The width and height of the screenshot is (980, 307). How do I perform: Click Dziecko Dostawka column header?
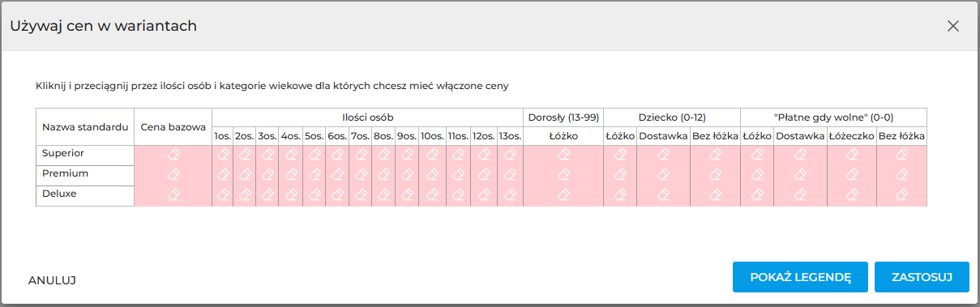(663, 136)
